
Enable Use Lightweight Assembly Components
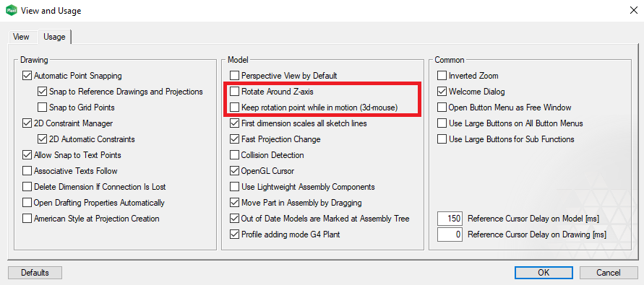(x=234, y=187)
